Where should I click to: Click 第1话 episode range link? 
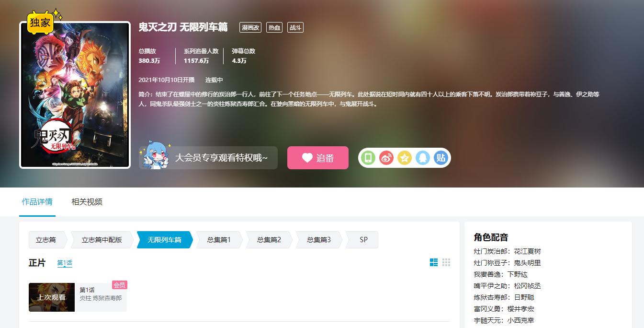click(65, 263)
